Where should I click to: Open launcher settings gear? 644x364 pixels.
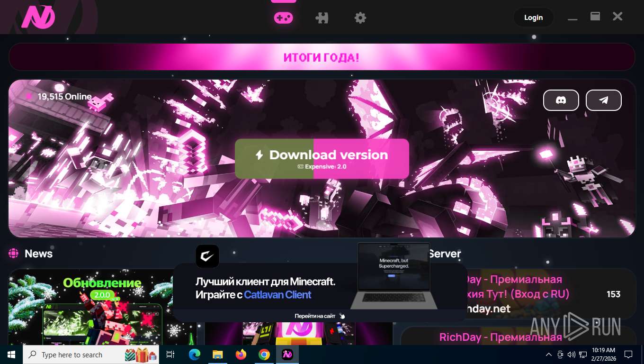pos(360,18)
